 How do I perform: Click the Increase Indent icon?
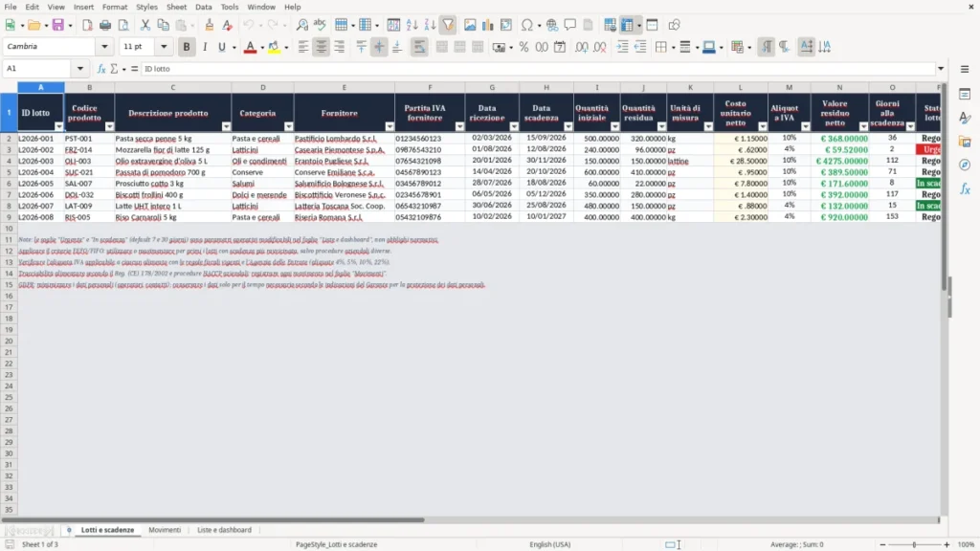[622, 47]
